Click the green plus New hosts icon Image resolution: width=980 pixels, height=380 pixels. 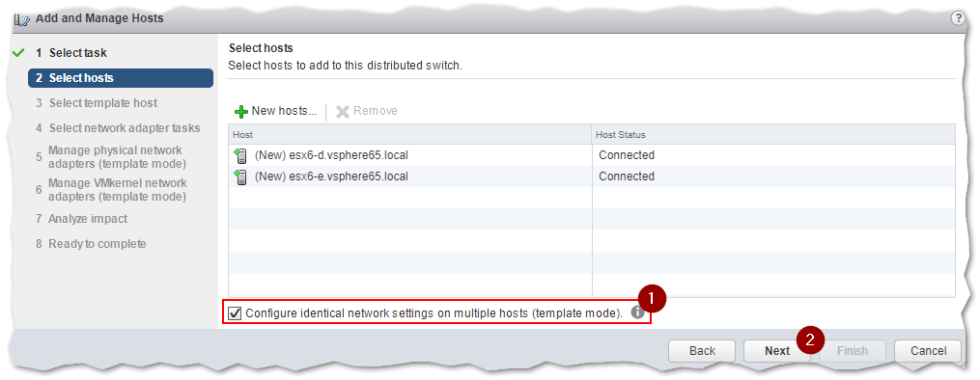[x=240, y=112]
